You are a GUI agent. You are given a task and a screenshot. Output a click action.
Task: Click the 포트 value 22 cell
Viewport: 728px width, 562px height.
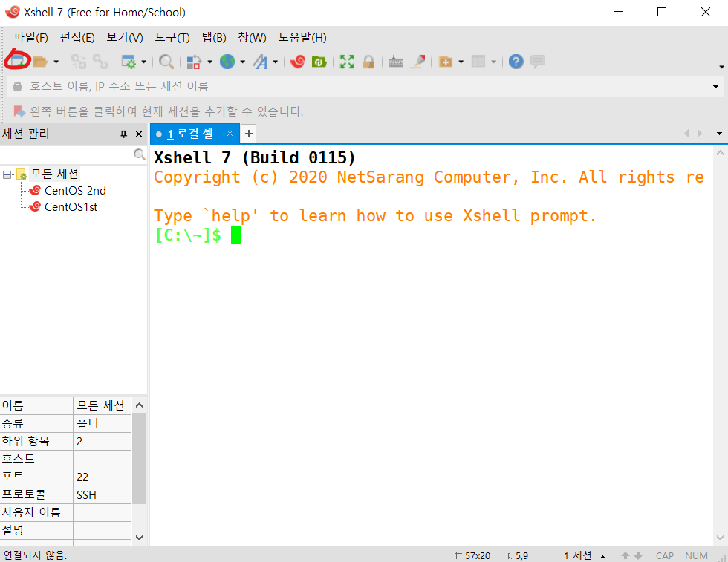coord(103,477)
